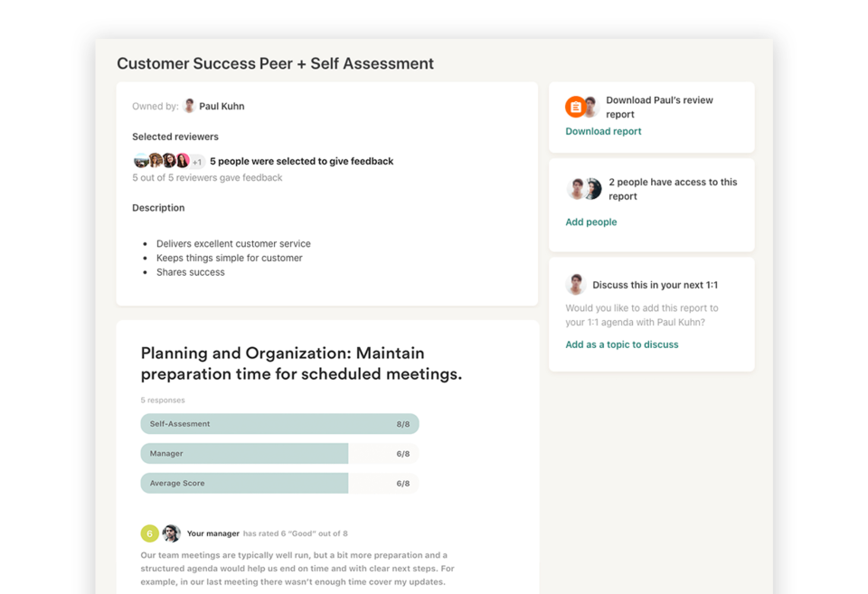868x594 pixels.
Task: Click the manager's avatar near the rating
Action: (171, 533)
